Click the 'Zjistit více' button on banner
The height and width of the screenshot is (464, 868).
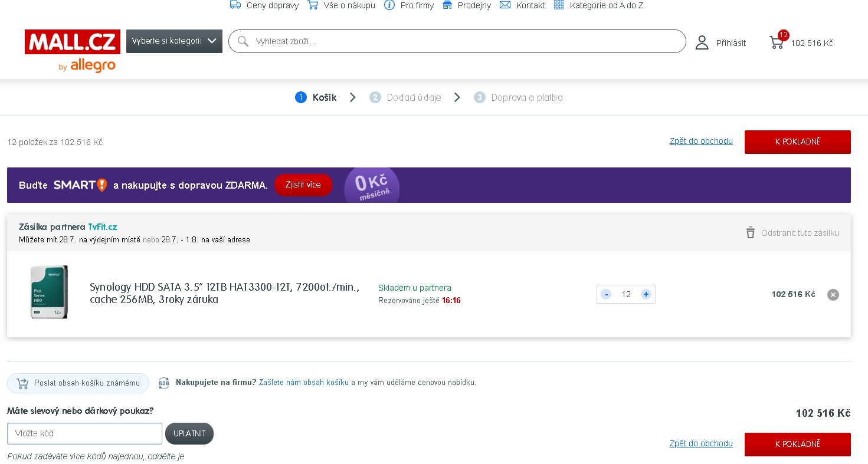coord(303,185)
